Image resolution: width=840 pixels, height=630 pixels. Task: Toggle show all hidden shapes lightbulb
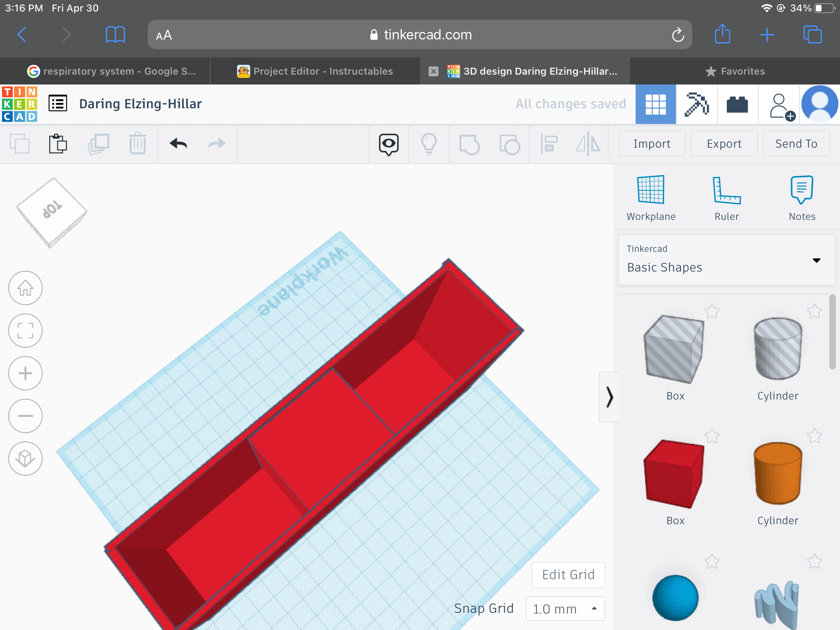click(x=429, y=144)
